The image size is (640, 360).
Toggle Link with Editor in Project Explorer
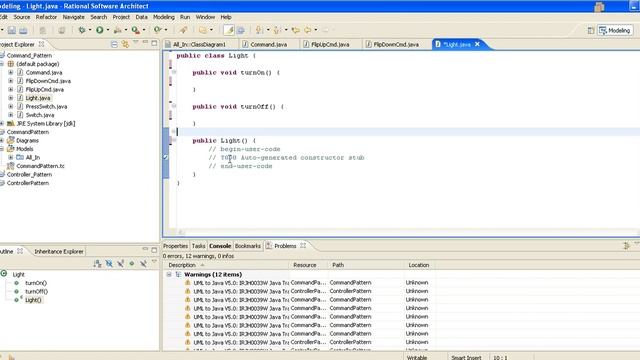pos(125,44)
